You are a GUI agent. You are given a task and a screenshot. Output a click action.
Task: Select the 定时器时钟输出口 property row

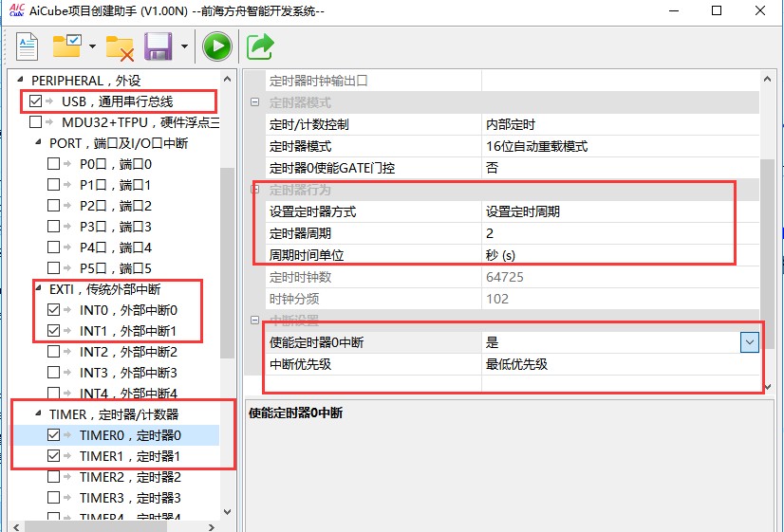pos(513,81)
